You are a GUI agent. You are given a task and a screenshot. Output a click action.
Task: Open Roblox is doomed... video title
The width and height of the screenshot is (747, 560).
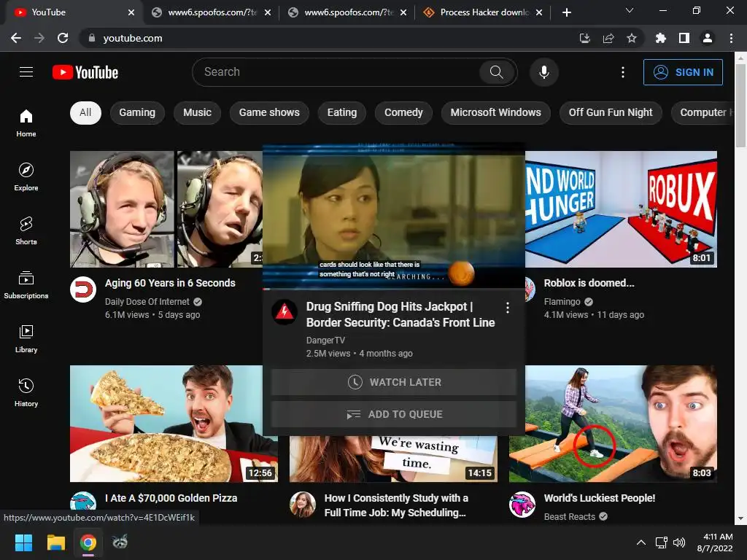[x=589, y=283]
